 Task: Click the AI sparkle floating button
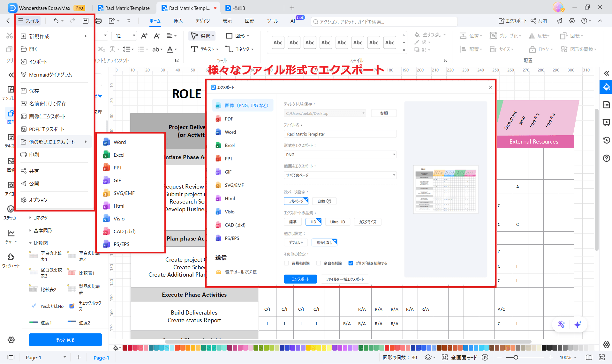click(x=578, y=324)
